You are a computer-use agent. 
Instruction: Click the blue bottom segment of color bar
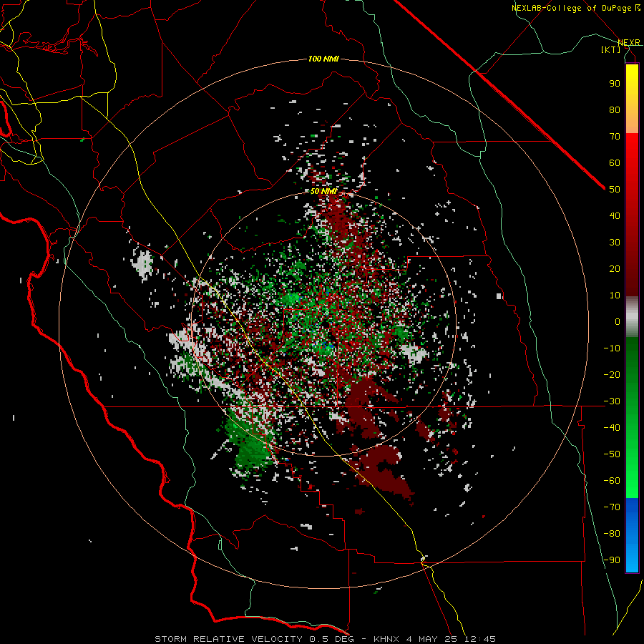[x=632, y=535]
